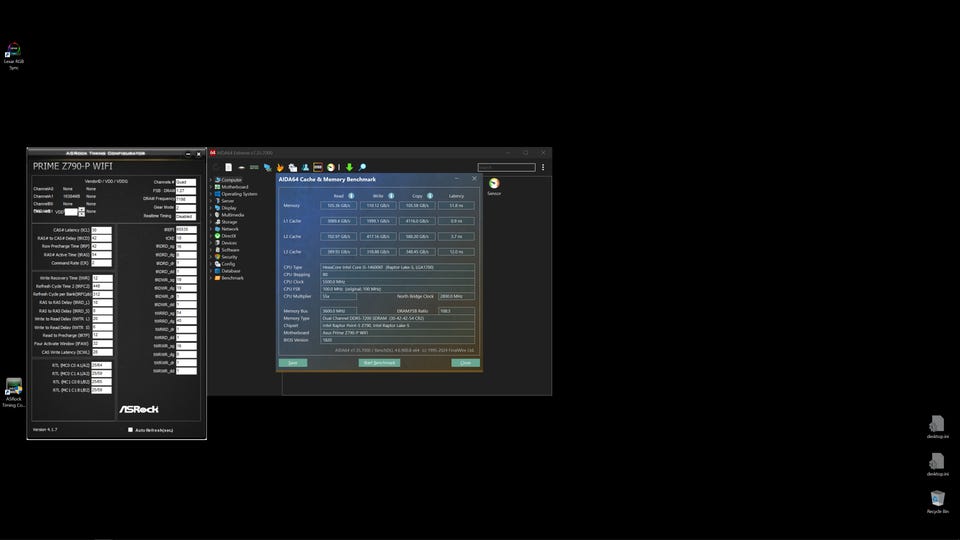960x540 pixels.
Task: Expand the Operating System tree node
Action: tap(211, 194)
